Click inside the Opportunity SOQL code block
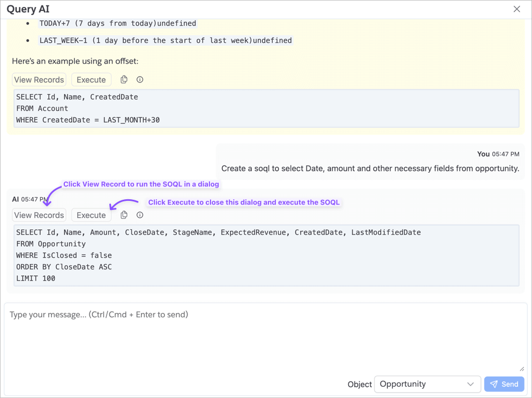 pyautogui.click(x=266, y=256)
